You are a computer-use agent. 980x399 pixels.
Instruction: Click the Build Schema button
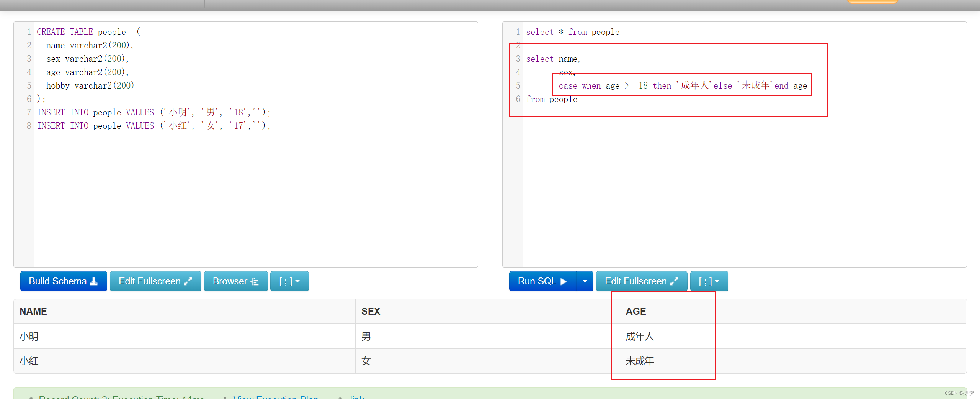pyautogui.click(x=64, y=281)
